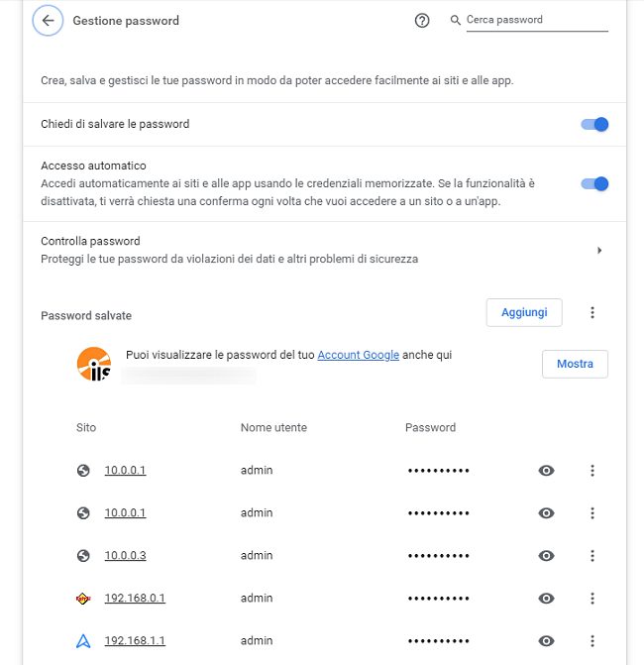
Task: Open the three-dot menu for 10.0.0.3
Action: (592, 556)
